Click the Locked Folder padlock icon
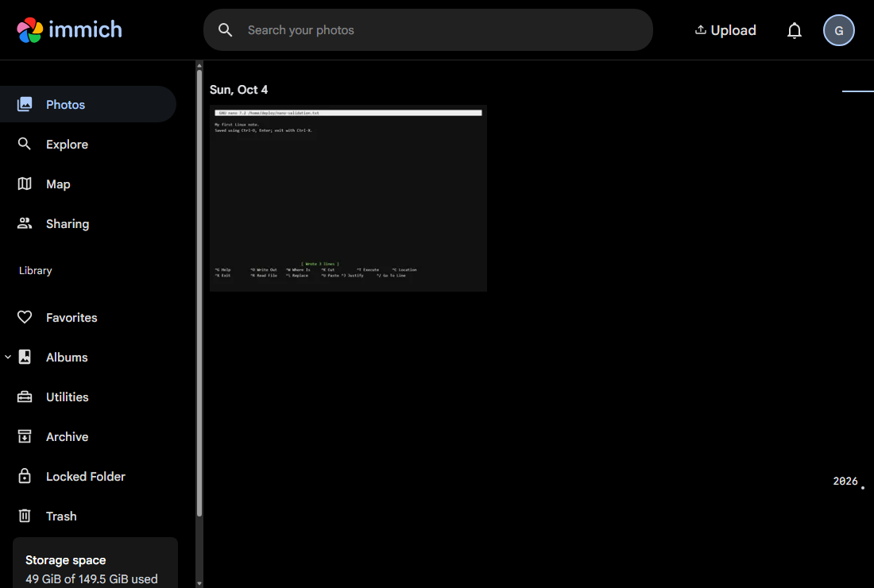The width and height of the screenshot is (874, 588). coord(25,476)
